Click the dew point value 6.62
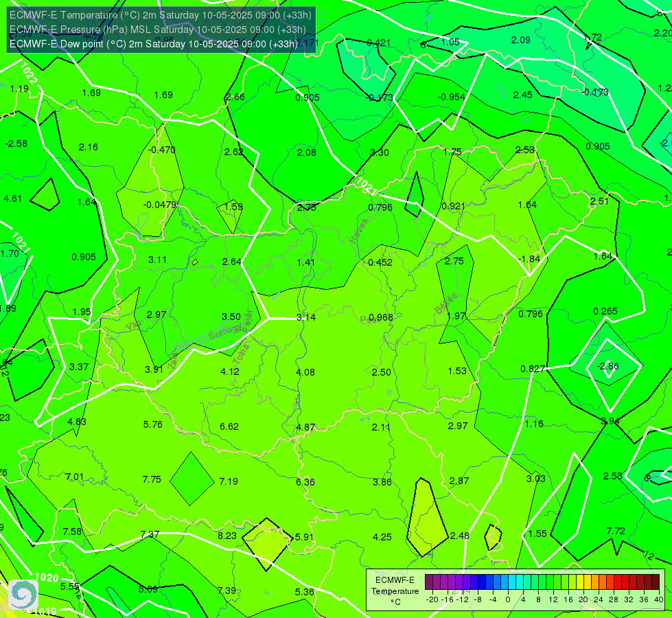 (x=229, y=426)
